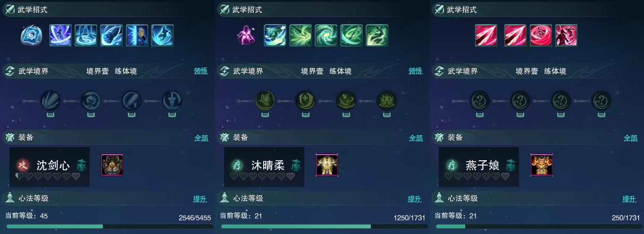Show 全部 equipment for 燕子娘
Image resolution: width=644 pixels, height=234 pixels.
coord(631,138)
